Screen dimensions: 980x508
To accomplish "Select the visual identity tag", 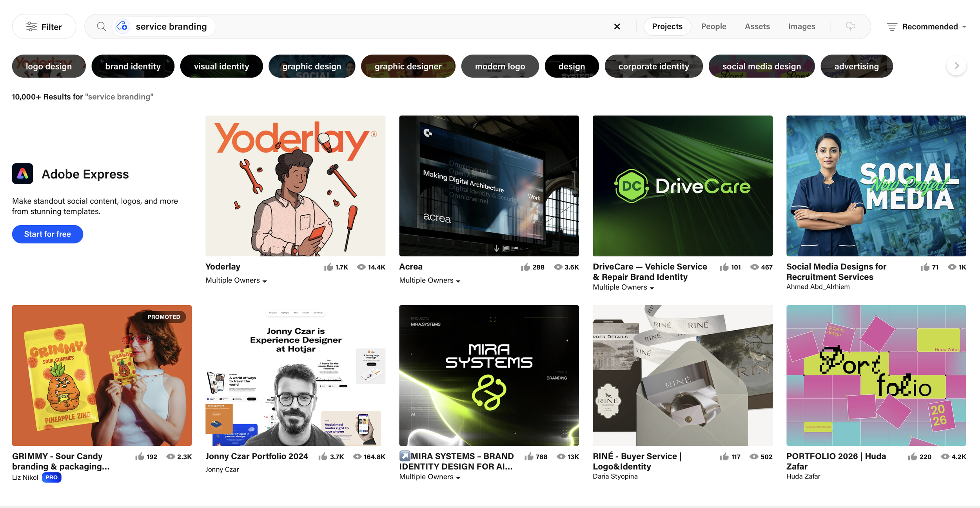I will (221, 66).
